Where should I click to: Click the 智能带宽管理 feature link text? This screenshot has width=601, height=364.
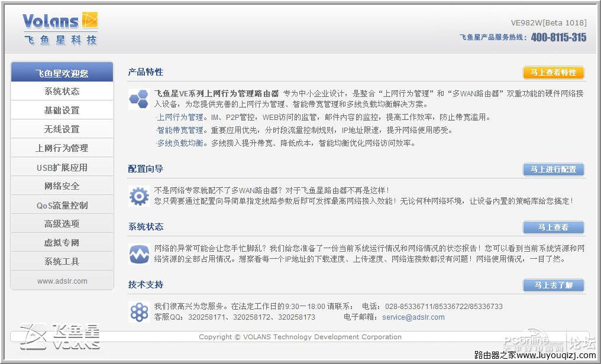coord(180,130)
